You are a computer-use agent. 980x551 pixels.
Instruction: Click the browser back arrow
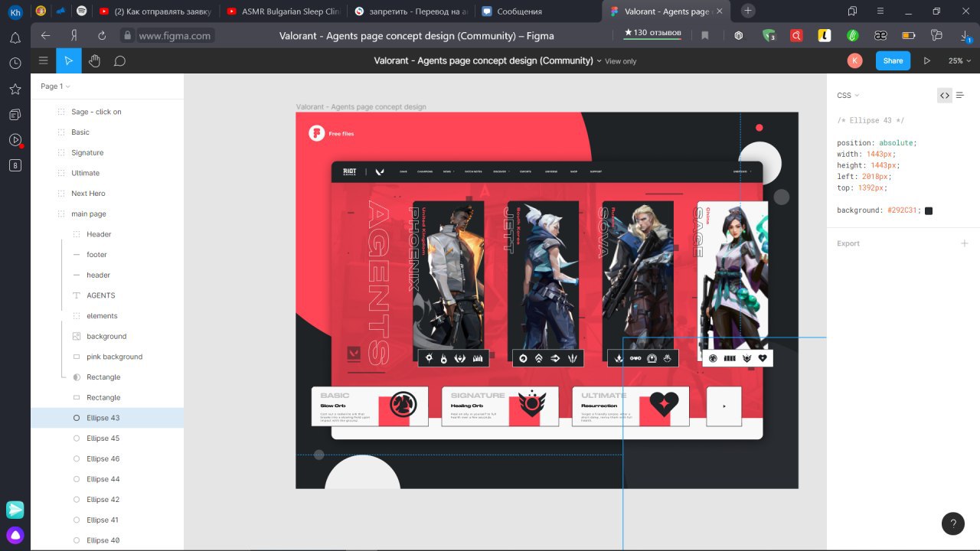[x=45, y=35]
